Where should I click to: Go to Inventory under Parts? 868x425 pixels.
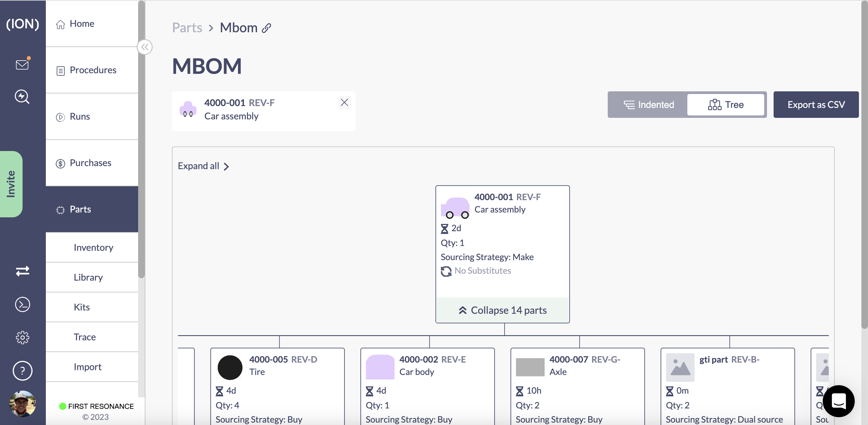pyautogui.click(x=93, y=247)
